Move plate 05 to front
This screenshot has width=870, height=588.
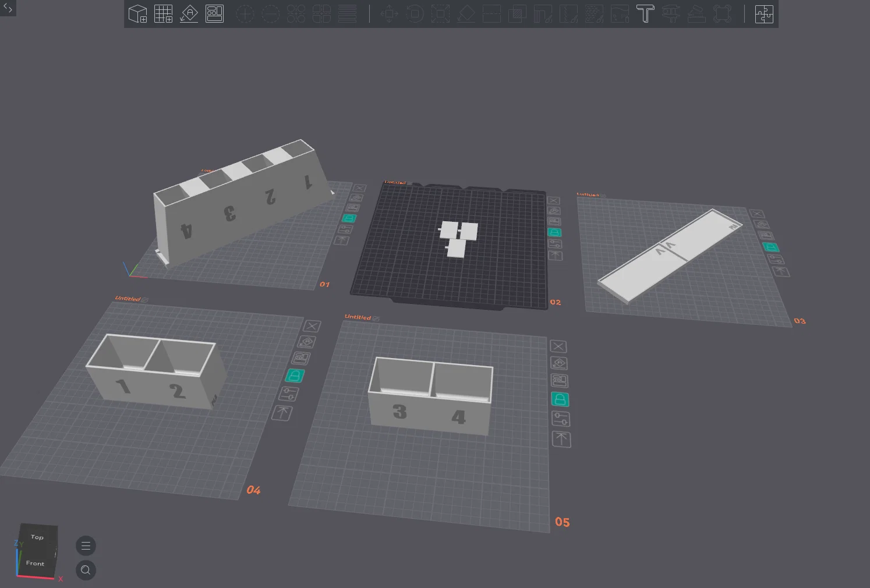[561, 439]
